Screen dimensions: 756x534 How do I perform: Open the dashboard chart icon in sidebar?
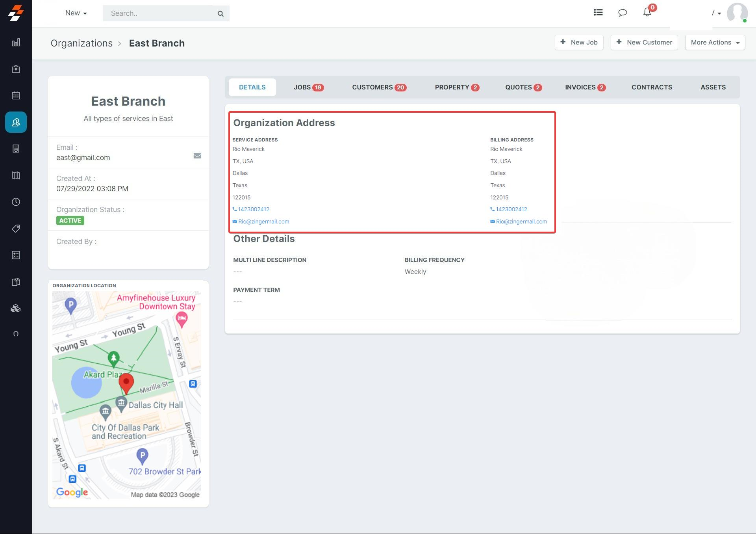point(16,43)
